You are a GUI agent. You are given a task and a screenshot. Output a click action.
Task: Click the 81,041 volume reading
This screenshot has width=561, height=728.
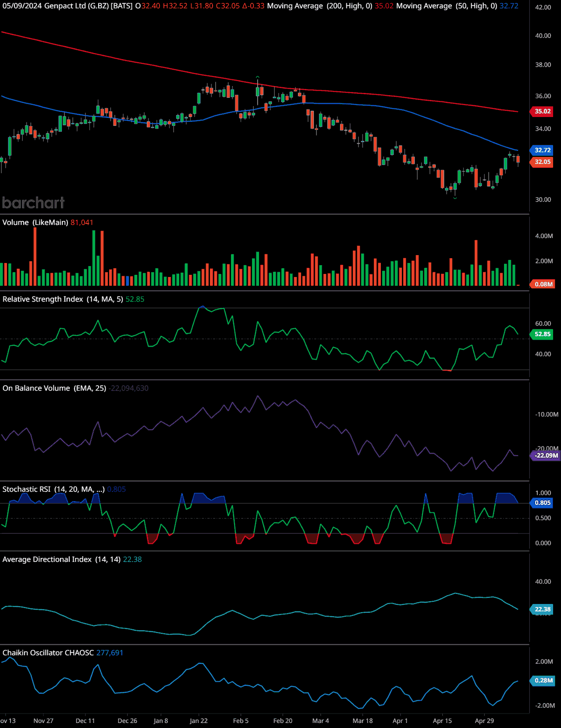click(82, 223)
